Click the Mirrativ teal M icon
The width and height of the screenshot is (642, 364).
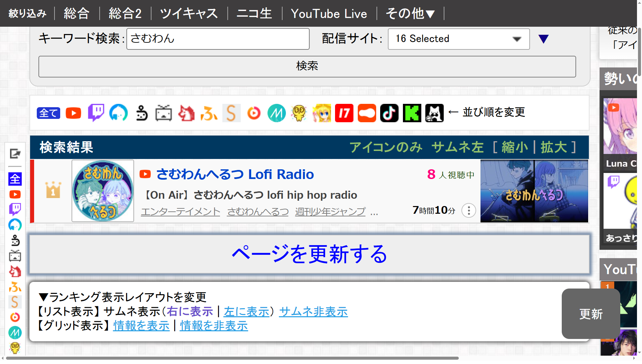[x=277, y=113]
